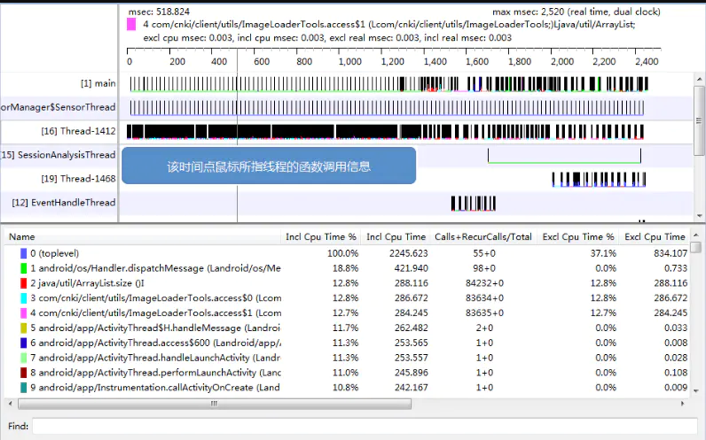This screenshot has height=440, width=706.
Task: Select the ImageLoaderTools.access$0 row
Action: point(347,298)
